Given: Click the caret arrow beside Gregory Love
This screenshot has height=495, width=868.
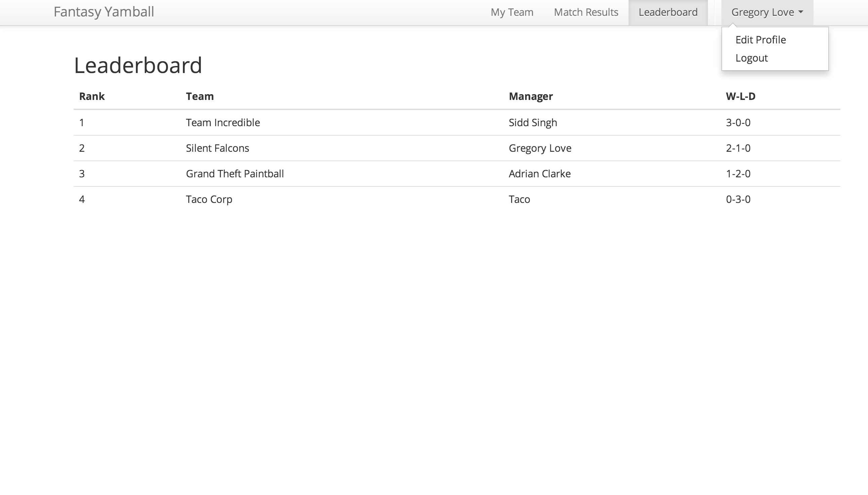Looking at the screenshot, I should [x=801, y=12].
